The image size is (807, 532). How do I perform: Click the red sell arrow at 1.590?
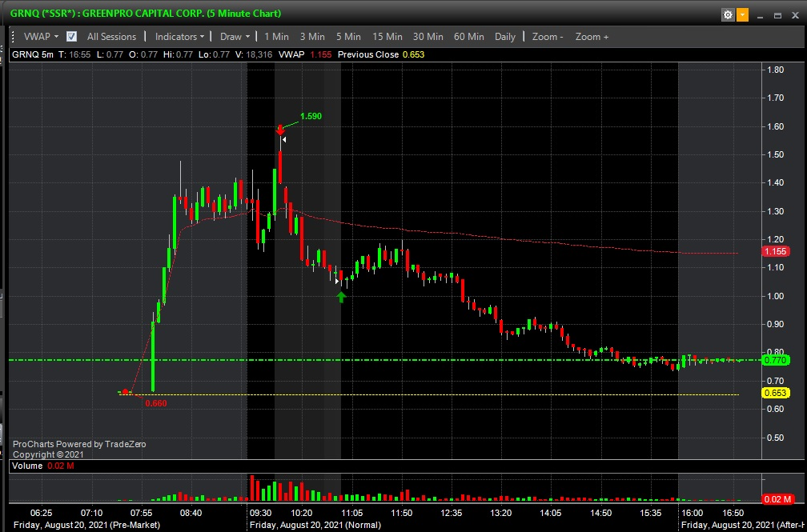click(280, 129)
